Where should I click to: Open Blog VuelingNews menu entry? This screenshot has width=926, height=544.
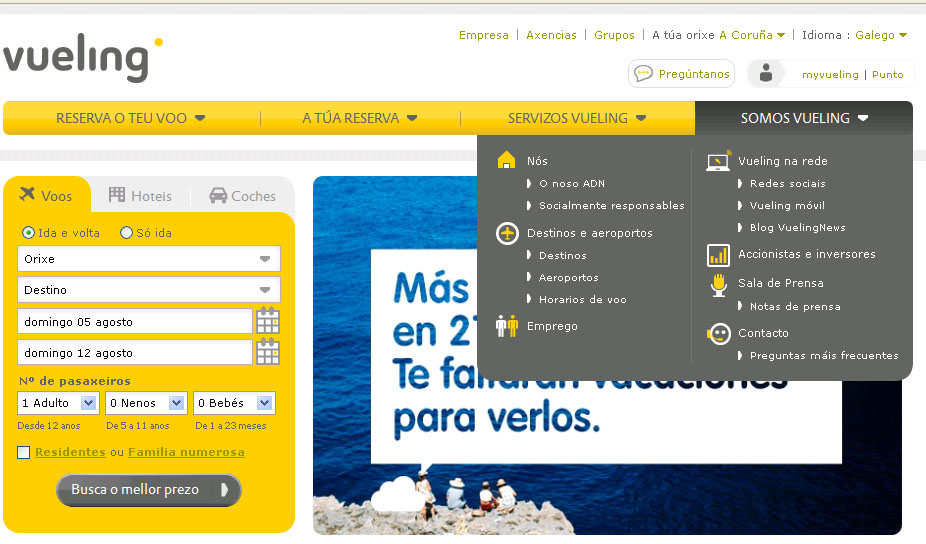tap(797, 227)
